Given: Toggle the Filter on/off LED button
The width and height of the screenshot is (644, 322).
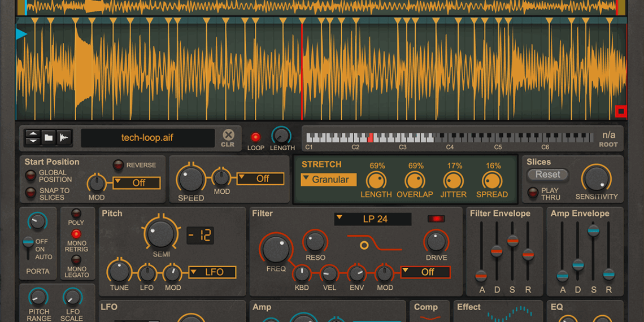Looking at the screenshot, I should (436, 219).
